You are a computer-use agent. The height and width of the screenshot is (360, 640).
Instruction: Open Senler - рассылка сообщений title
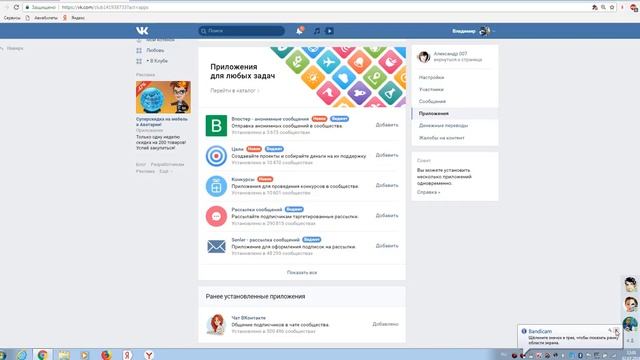point(265,240)
